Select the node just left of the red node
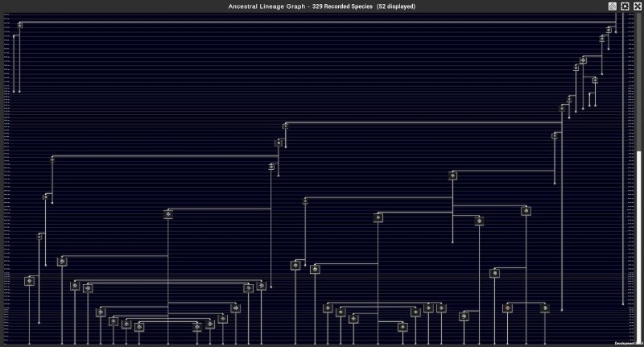The image size is (644, 347). pyautogui.click(x=464, y=316)
